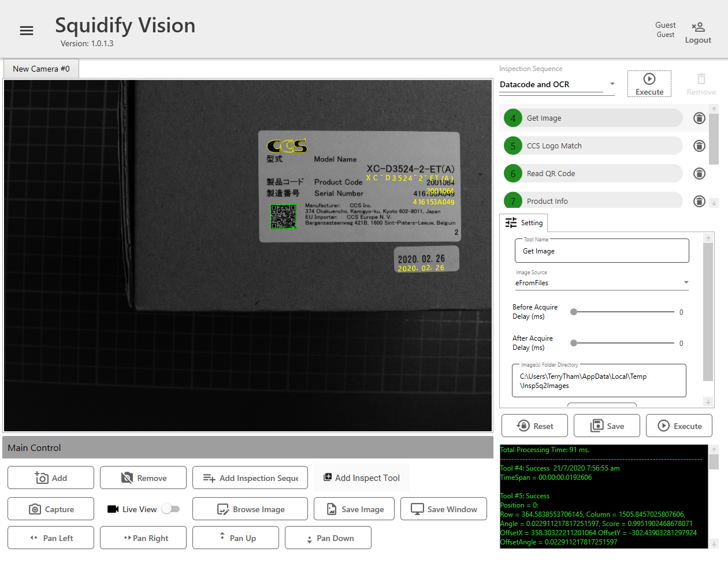
Task: Click the Save Image button
Action: pos(354,509)
